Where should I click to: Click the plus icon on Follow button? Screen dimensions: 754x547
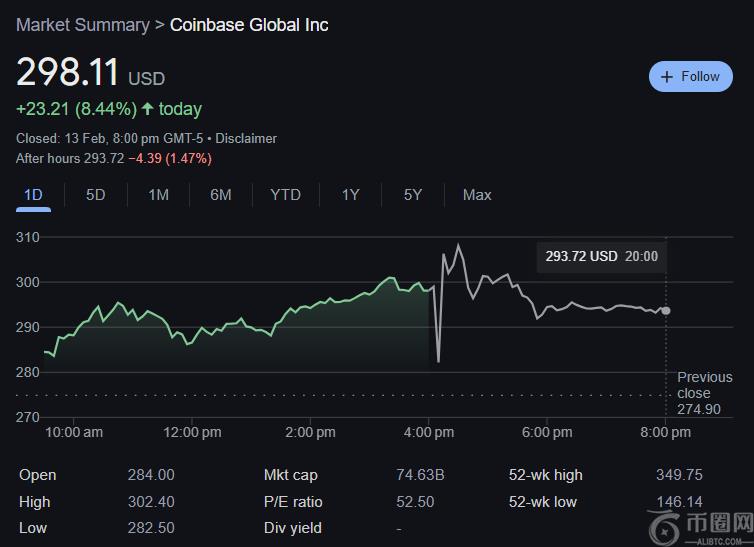tap(667, 77)
